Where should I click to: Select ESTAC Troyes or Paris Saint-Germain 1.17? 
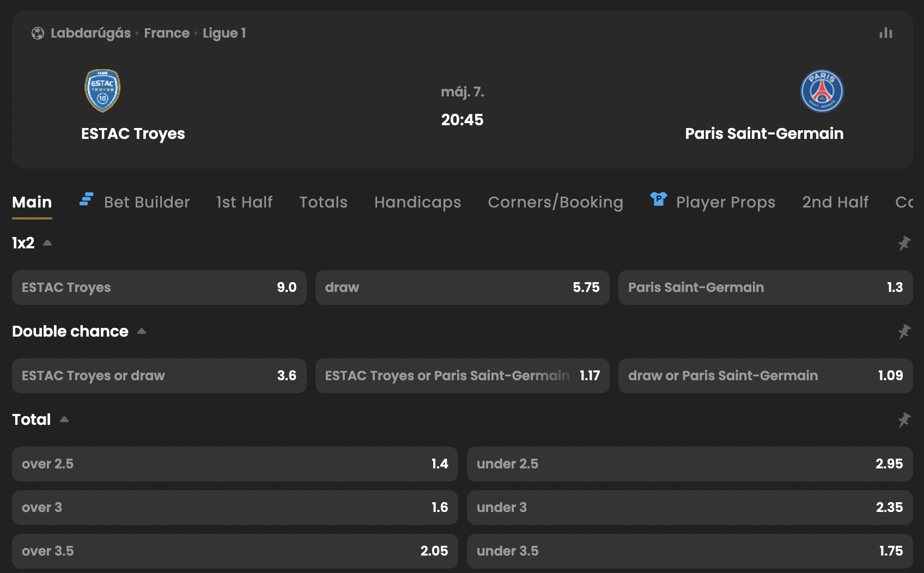tap(463, 376)
